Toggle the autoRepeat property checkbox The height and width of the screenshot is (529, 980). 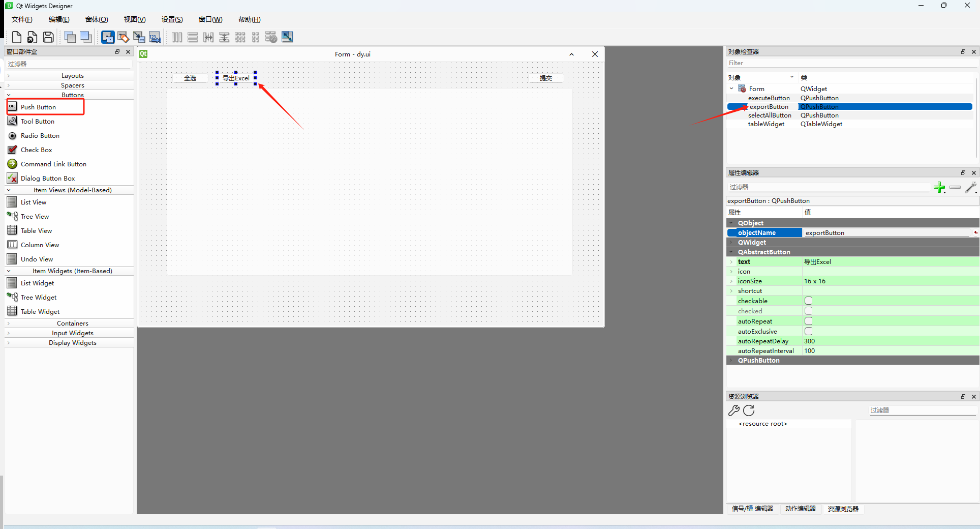[808, 321]
